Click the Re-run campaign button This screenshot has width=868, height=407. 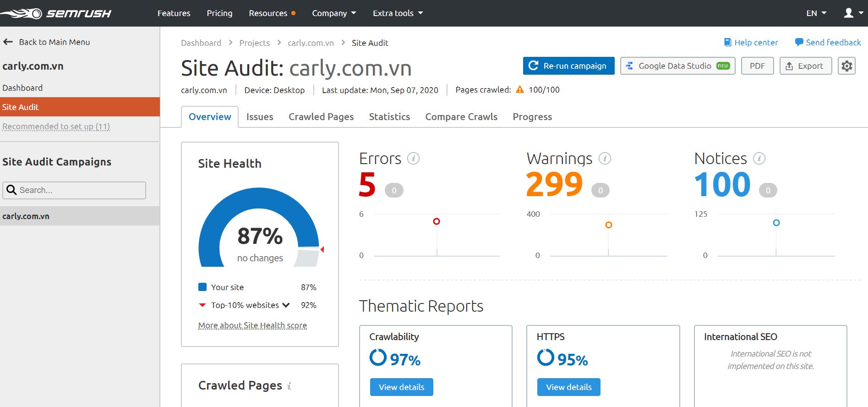point(568,66)
